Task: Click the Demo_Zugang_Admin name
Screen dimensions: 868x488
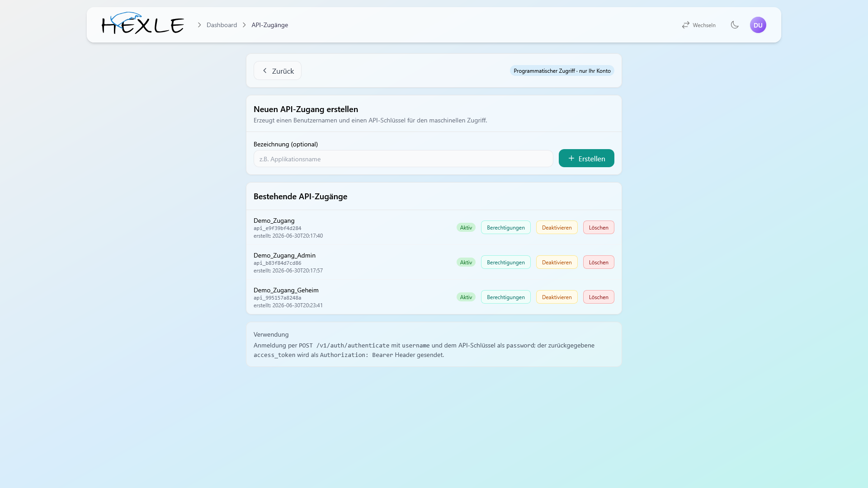Action: point(284,255)
